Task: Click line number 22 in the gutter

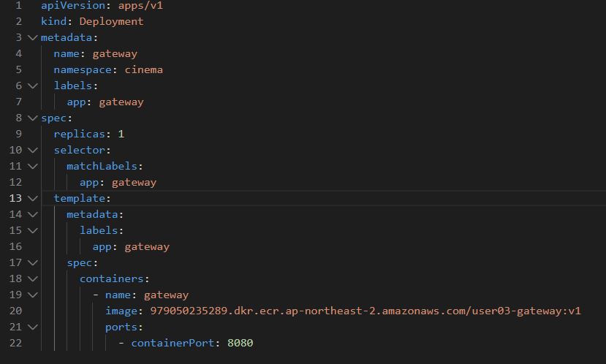Action: tap(15, 343)
